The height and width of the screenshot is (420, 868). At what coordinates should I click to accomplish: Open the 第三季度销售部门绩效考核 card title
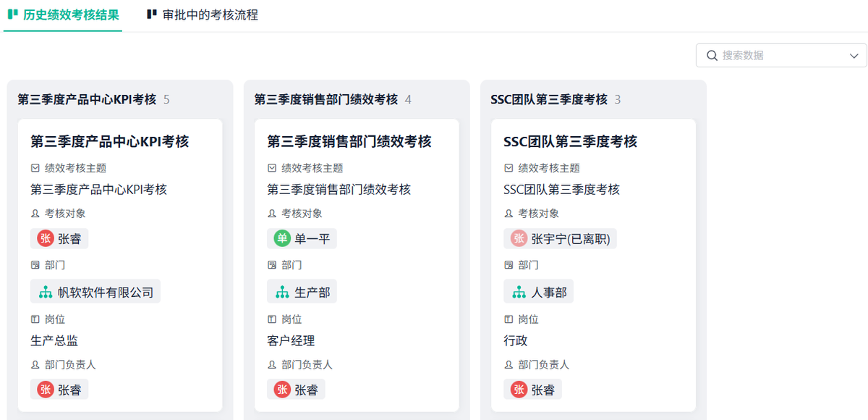coord(349,141)
